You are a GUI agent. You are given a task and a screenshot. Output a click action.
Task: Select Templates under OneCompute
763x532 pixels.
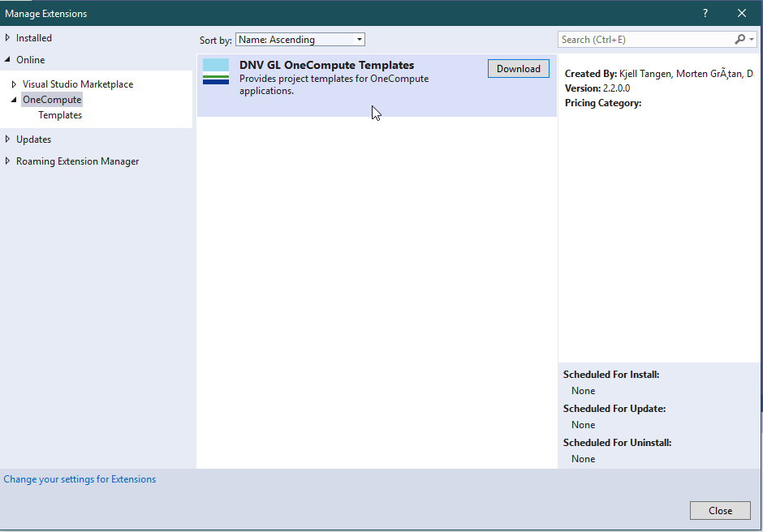(x=60, y=115)
